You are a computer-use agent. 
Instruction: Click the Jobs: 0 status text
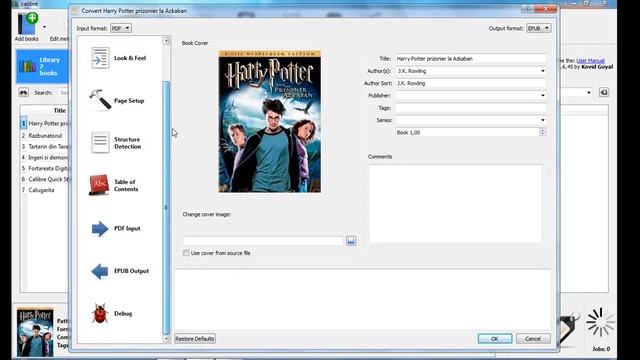tap(601, 349)
